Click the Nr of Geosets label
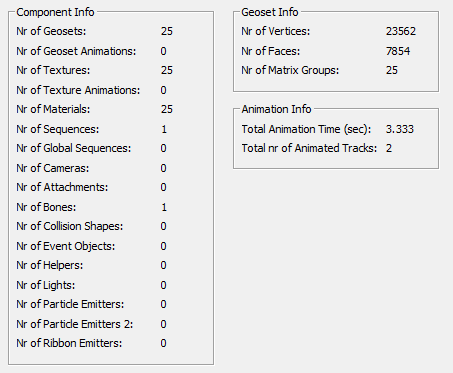 pos(51,31)
